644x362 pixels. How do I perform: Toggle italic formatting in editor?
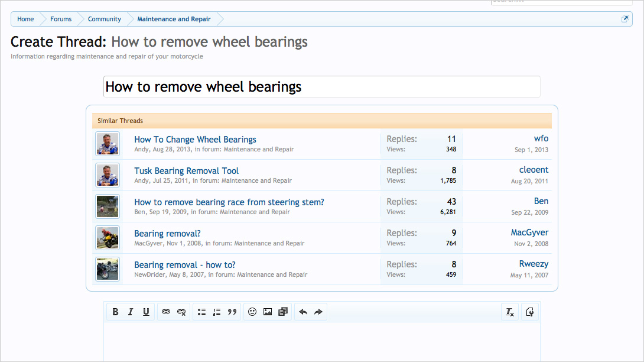131,312
